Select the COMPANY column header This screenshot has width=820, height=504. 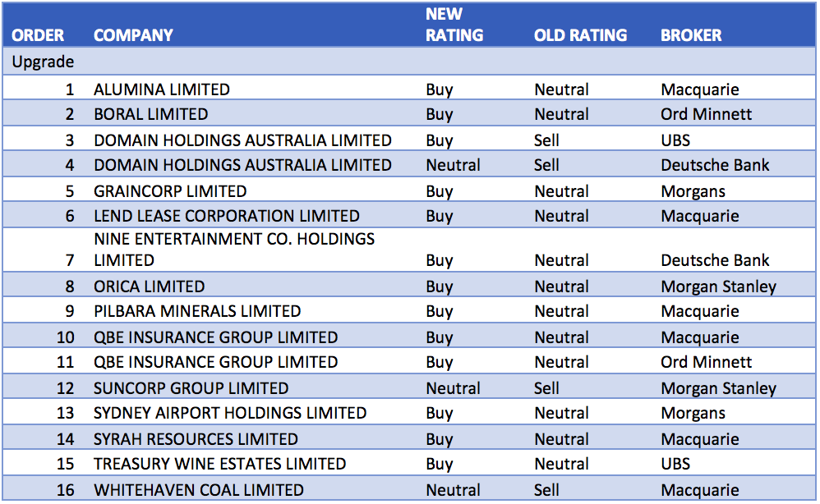pos(133,35)
